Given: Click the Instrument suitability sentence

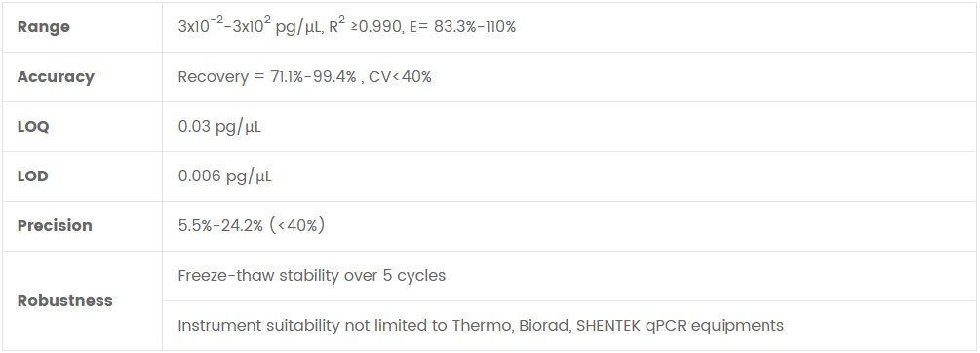Looking at the screenshot, I should [481, 326].
